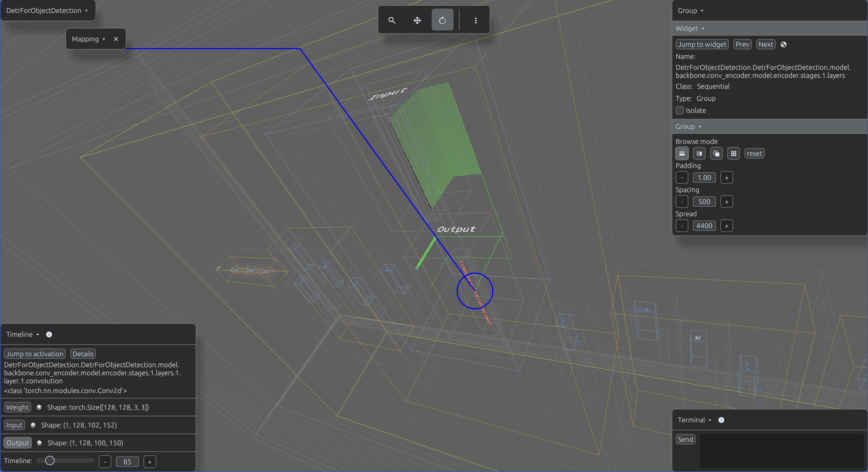Choose list browse mode icon
This screenshot has height=472, width=868.
tap(682, 154)
